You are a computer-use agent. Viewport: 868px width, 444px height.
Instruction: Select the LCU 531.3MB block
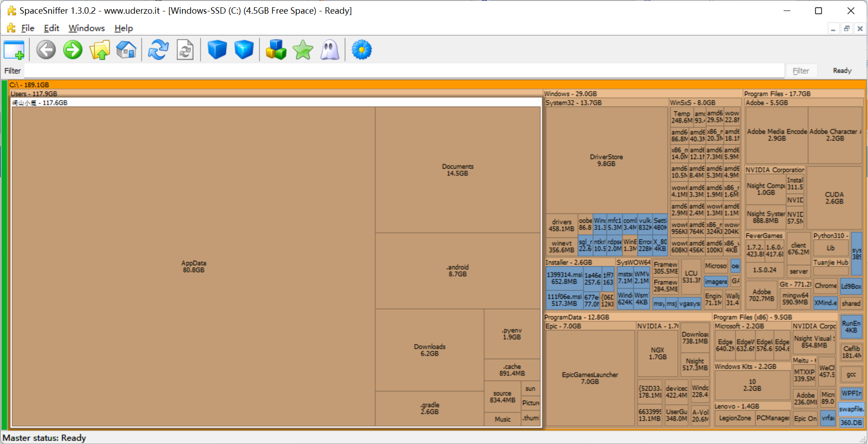pos(691,277)
